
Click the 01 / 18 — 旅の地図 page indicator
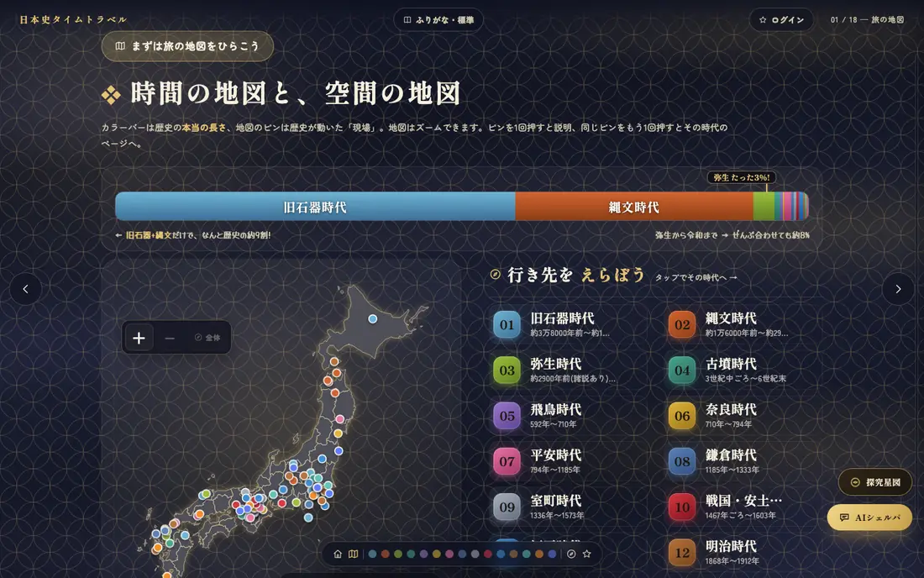tap(867, 20)
